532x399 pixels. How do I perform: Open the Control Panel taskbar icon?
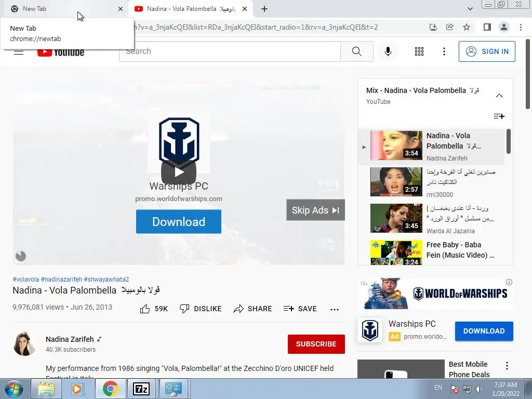click(x=174, y=389)
